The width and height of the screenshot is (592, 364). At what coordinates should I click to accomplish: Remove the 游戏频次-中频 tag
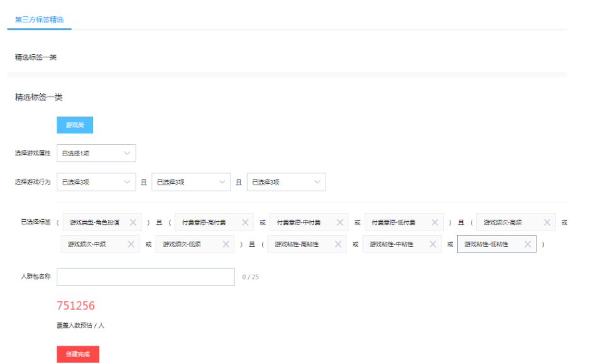[131, 244]
